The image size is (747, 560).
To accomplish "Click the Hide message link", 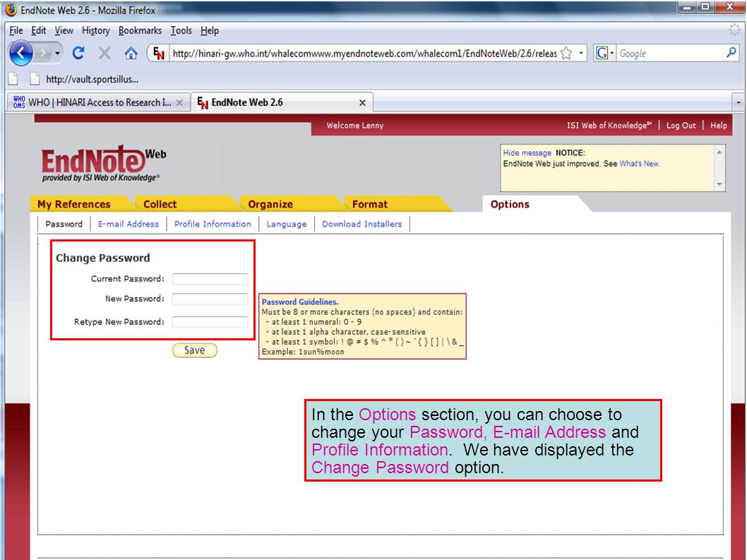I will [527, 153].
